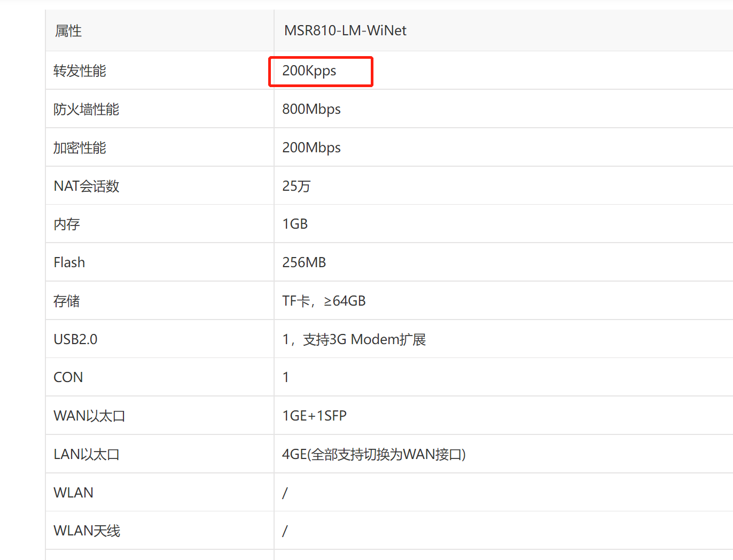The height and width of the screenshot is (560, 733).
Task: Click the "Flash" row label
Action: [x=69, y=262]
